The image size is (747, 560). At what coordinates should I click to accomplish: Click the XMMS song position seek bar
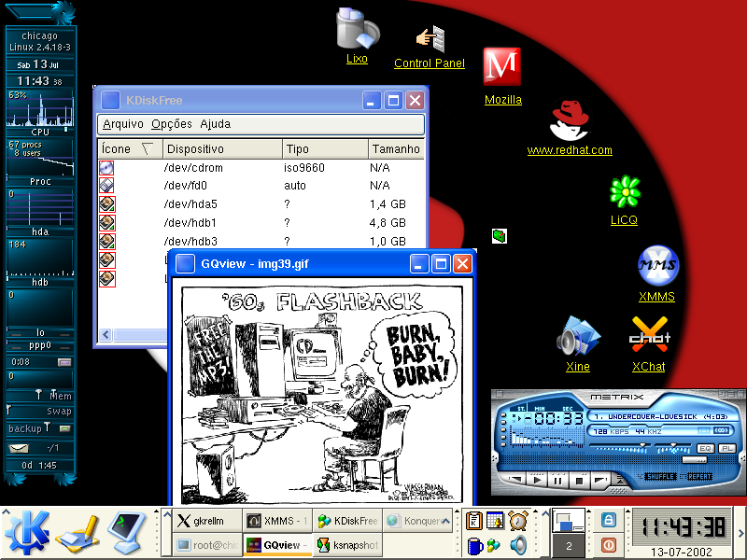(x=619, y=460)
